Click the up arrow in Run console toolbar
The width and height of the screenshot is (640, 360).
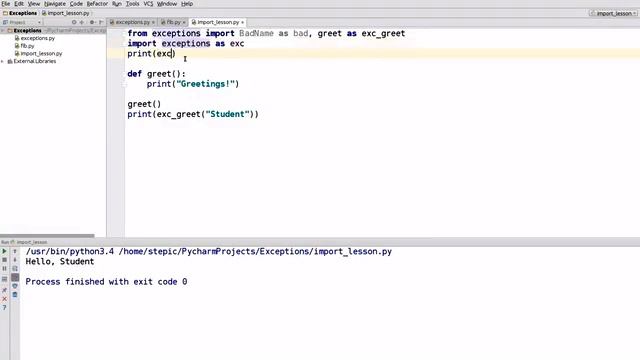pyautogui.click(x=15, y=251)
